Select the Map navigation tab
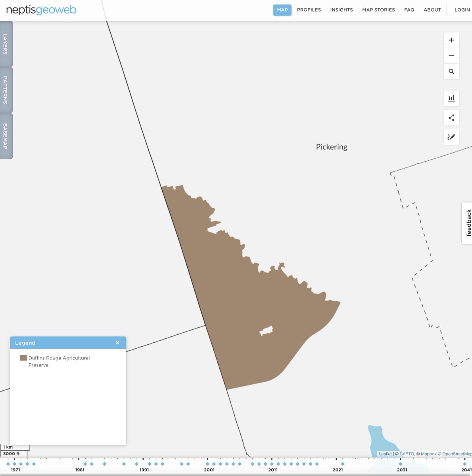472x476 pixels. point(282,10)
